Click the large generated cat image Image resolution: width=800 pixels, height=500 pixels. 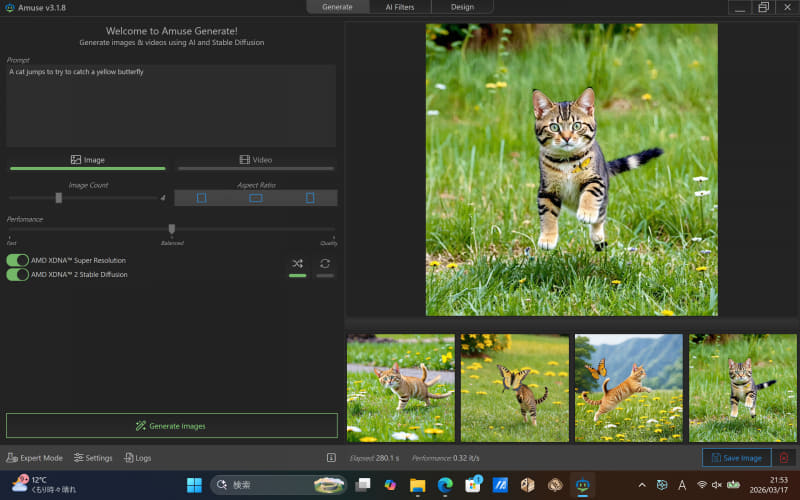(571, 170)
